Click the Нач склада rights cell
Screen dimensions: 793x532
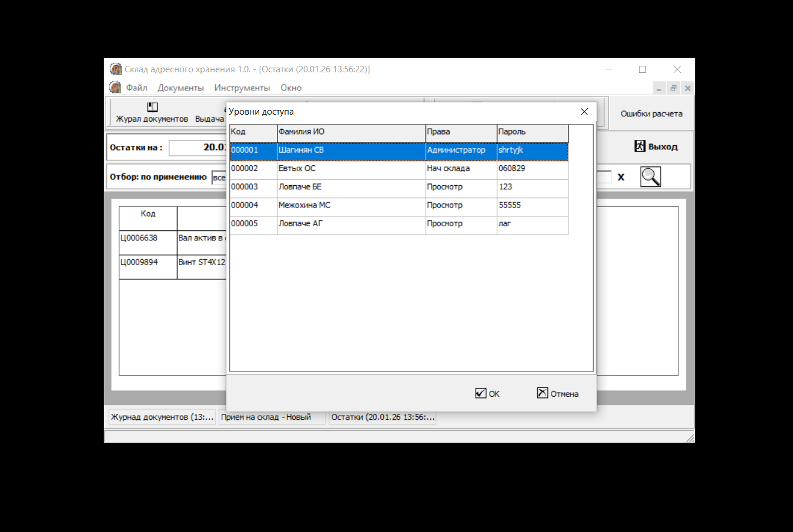[461, 170]
